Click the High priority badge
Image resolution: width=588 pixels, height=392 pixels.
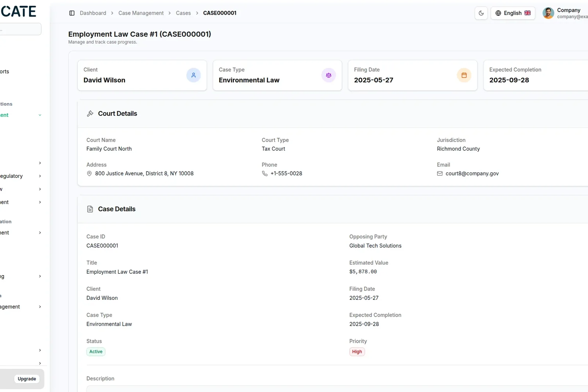click(357, 352)
